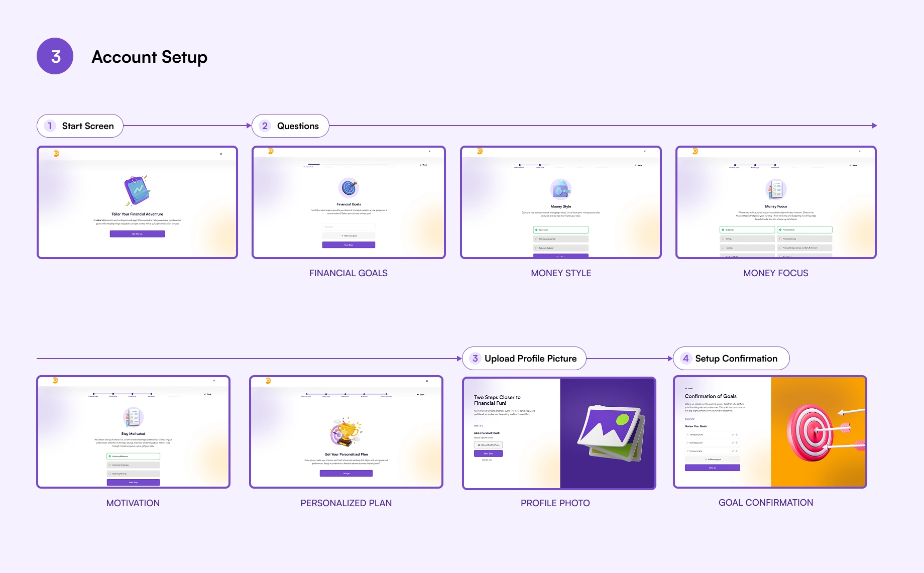Select Interactive Challenges on the Stay Motivated screen

(133, 465)
